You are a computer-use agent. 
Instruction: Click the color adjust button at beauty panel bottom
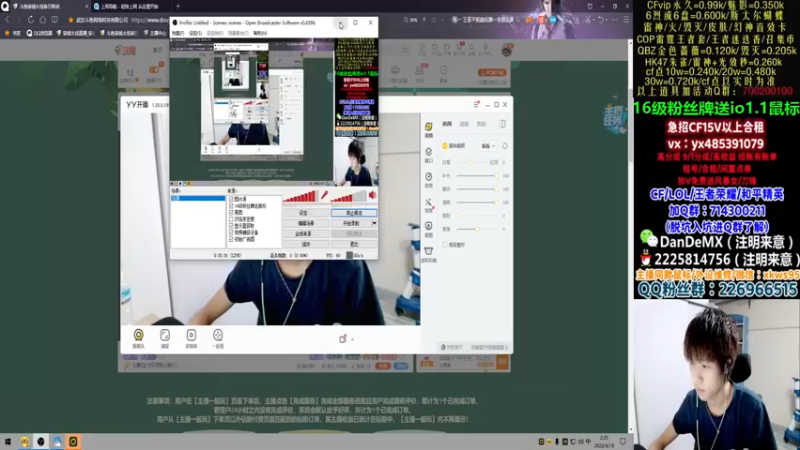coord(452,347)
